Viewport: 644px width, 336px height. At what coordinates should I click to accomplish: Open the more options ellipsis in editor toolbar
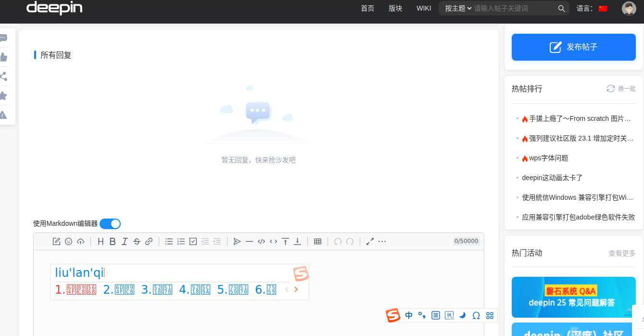pyautogui.click(x=382, y=241)
